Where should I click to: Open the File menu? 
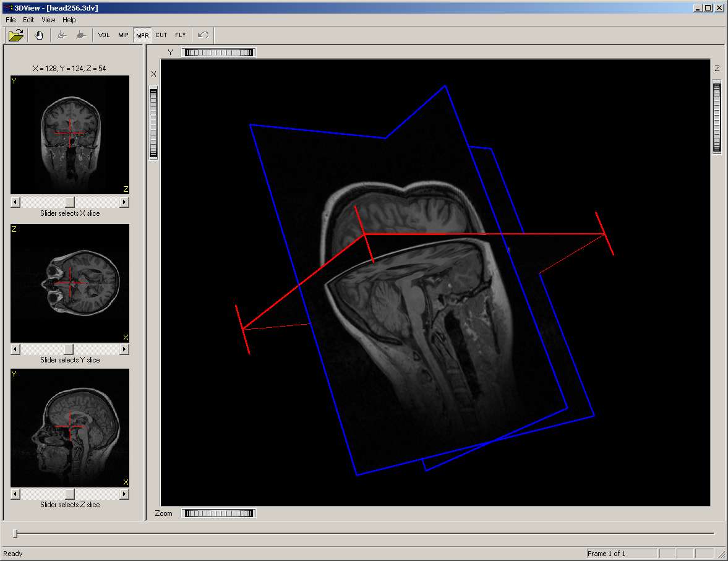[11, 20]
